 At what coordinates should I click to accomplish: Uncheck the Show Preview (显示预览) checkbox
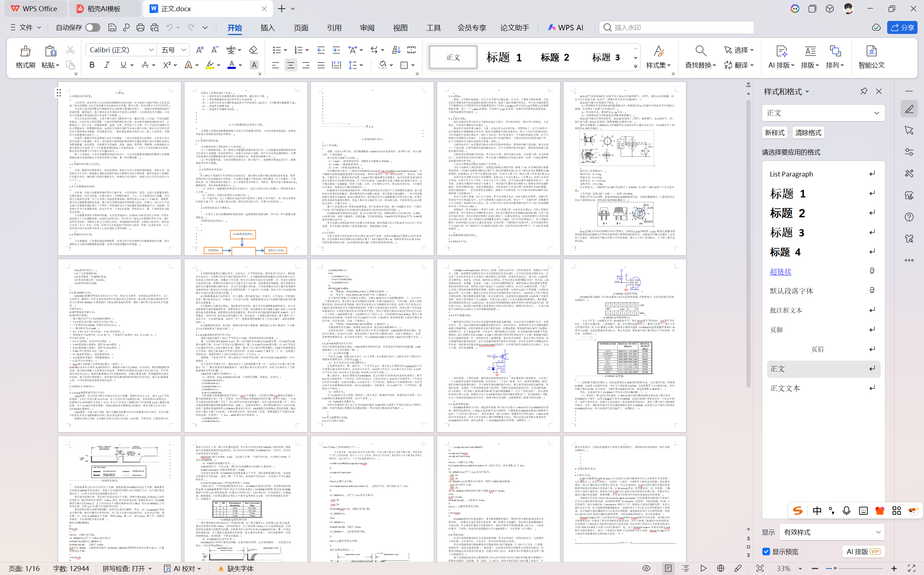click(x=767, y=552)
